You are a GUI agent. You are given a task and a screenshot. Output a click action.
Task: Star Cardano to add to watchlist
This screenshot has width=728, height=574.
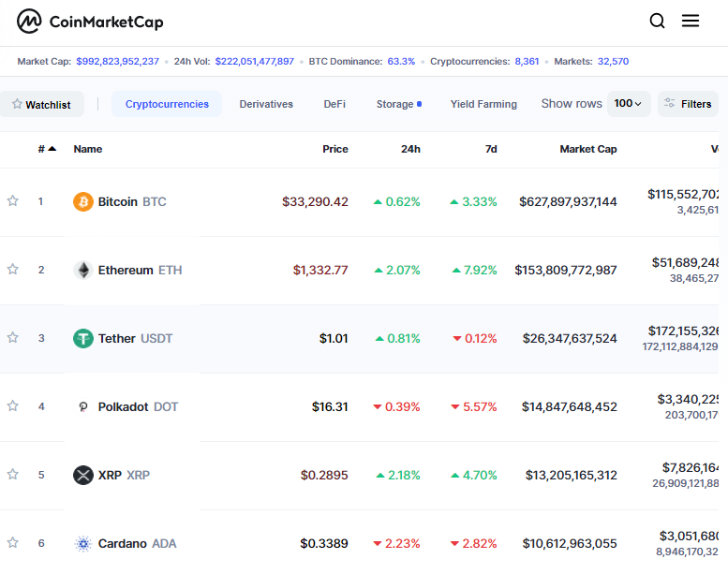tap(12, 542)
